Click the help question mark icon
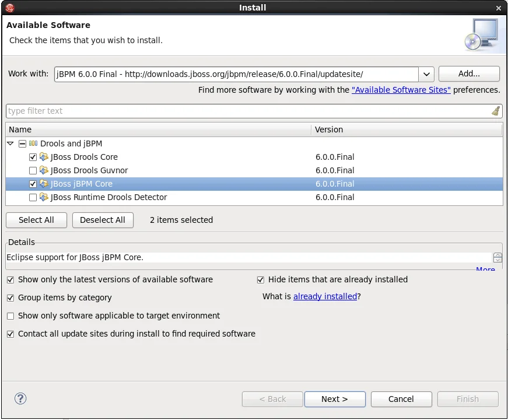The image size is (508, 420). click(20, 398)
